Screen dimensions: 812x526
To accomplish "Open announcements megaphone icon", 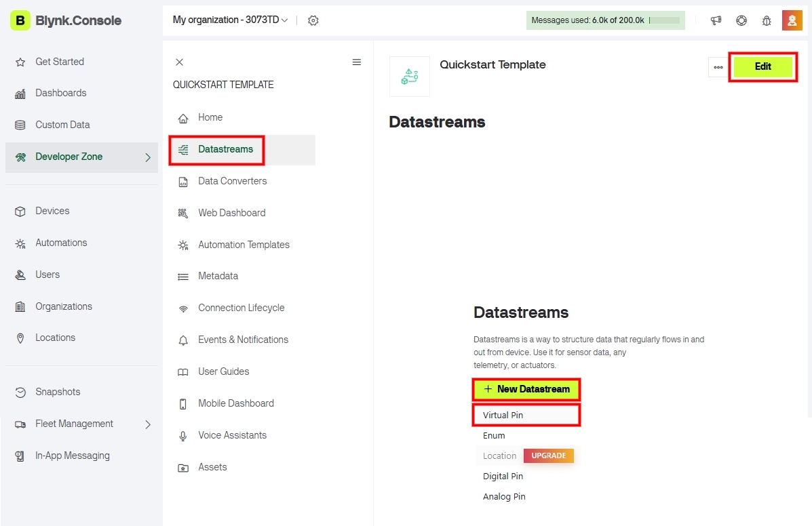I will (x=716, y=20).
